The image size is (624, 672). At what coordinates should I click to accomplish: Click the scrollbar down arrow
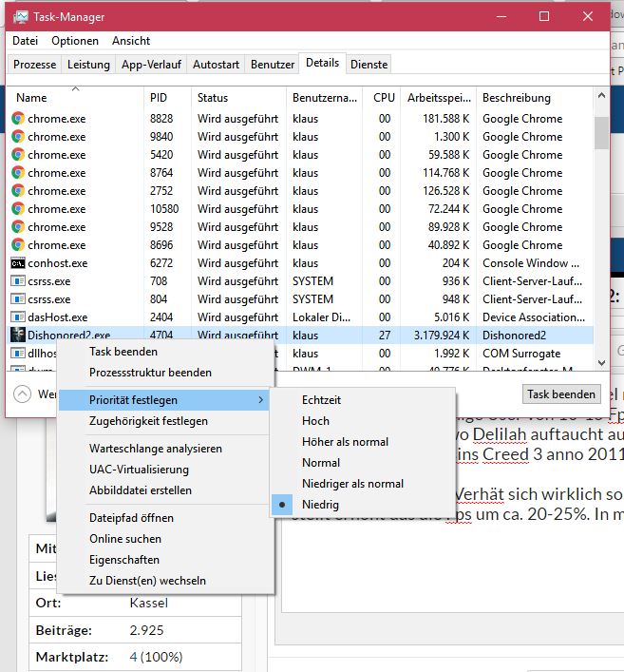[601, 363]
